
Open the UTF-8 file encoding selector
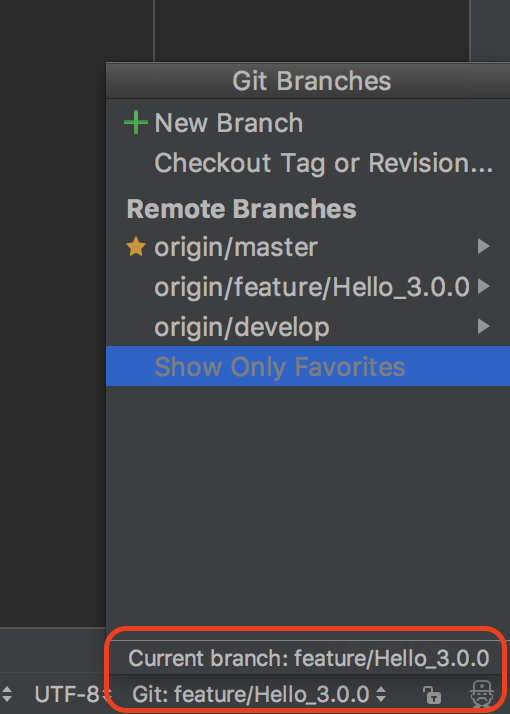(67, 694)
